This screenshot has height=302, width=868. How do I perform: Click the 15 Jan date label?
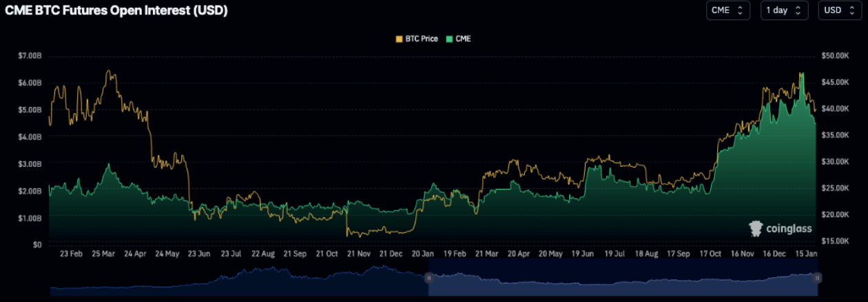(x=807, y=254)
